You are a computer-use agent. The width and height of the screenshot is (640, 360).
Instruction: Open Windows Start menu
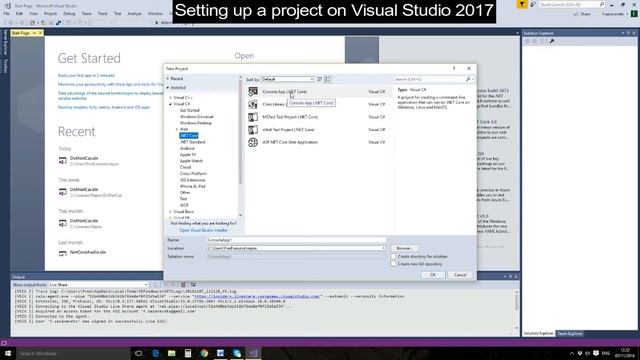[7, 353]
